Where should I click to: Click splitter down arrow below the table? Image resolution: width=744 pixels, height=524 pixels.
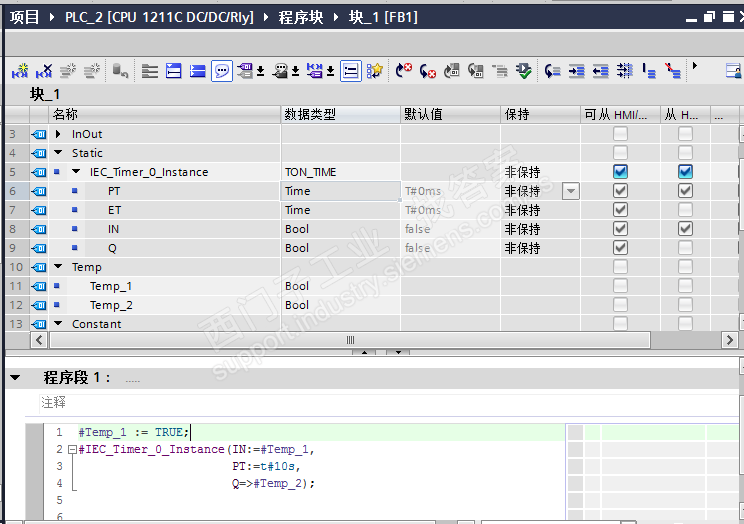[x=398, y=352]
